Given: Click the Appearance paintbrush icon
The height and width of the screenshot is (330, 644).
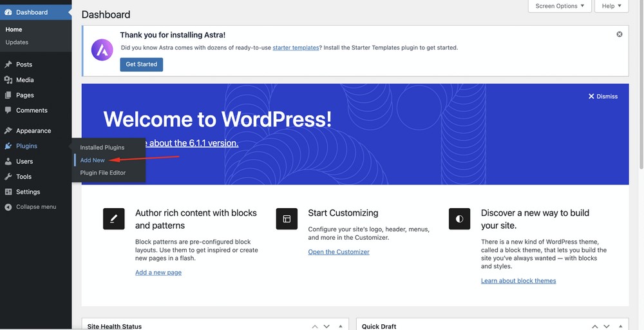Looking at the screenshot, I should click(8, 131).
